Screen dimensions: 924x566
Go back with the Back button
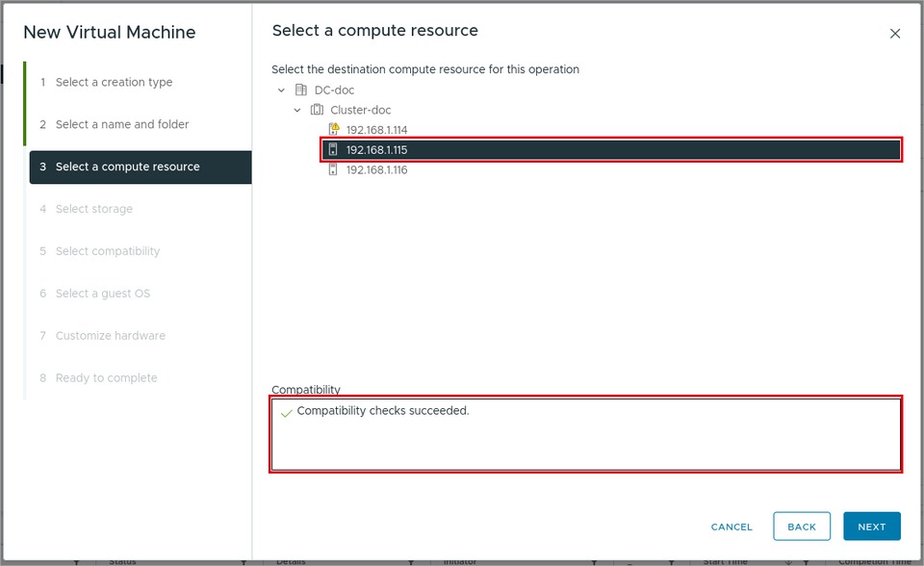[802, 527]
